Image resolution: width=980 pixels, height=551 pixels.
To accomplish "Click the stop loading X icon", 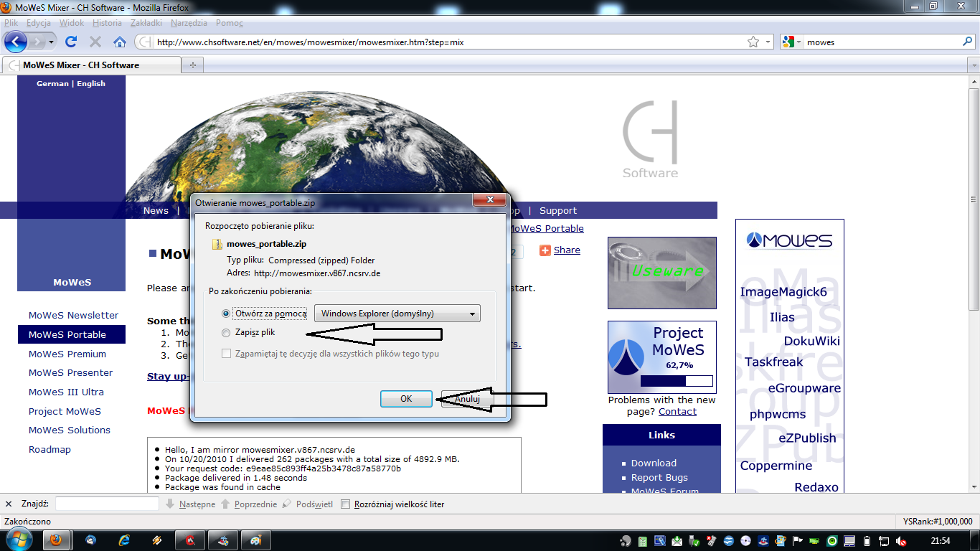I will click(x=95, y=42).
